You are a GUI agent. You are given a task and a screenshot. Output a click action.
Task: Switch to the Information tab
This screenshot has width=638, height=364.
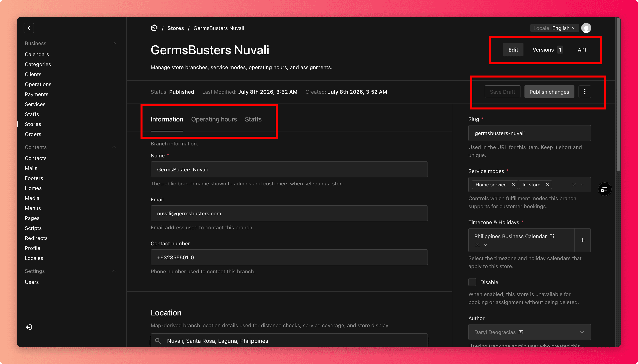[x=167, y=119]
